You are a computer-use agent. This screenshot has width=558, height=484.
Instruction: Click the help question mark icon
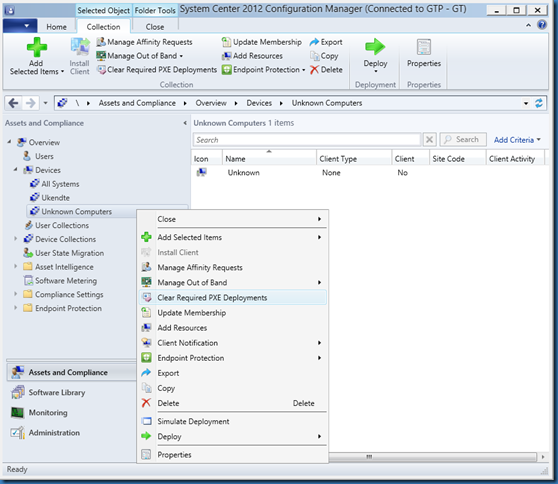pyautogui.click(x=542, y=25)
